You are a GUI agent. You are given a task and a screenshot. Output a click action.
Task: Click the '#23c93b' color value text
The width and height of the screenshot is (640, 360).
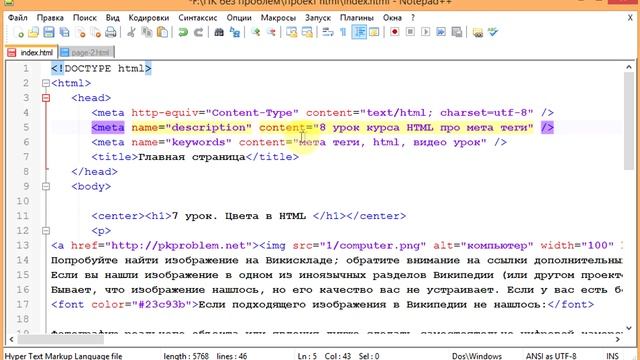(162, 304)
